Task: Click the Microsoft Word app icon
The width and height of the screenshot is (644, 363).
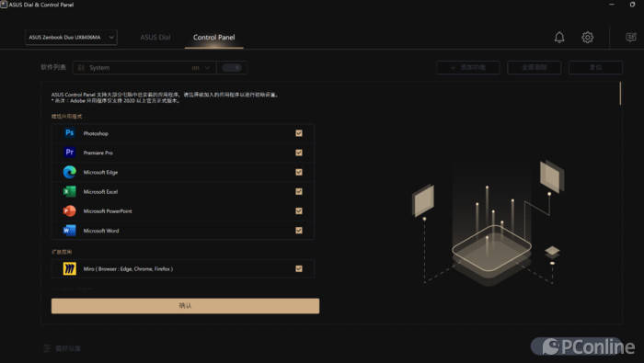Action: click(69, 231)
